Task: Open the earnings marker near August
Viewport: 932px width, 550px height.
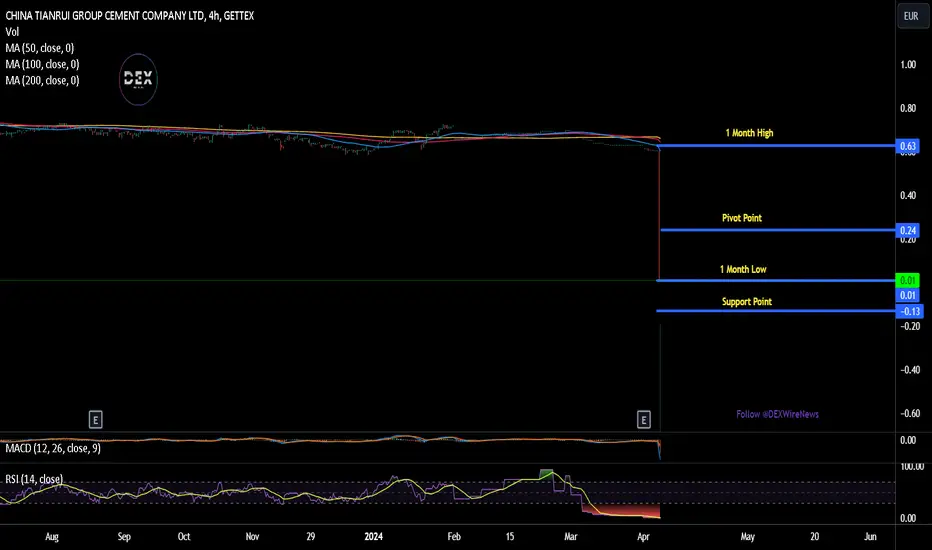Action: pos(95,420)
